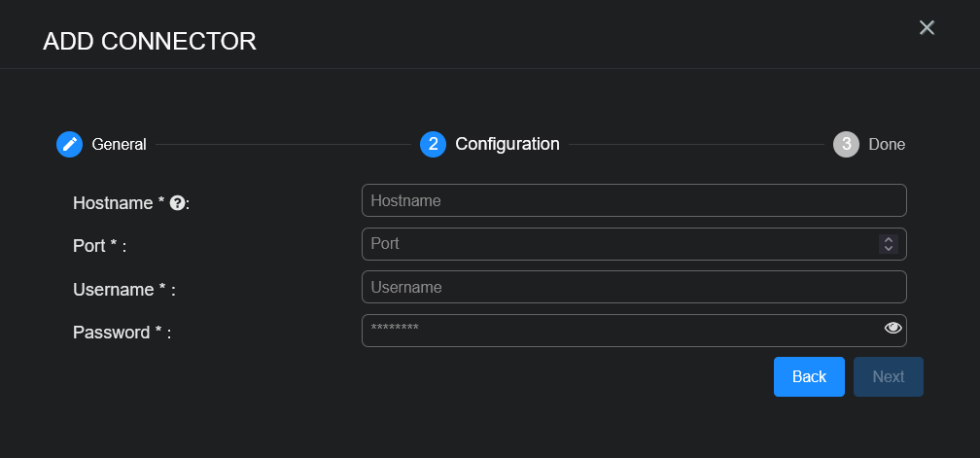Click the step 2 circle icon

click(433, 144)
